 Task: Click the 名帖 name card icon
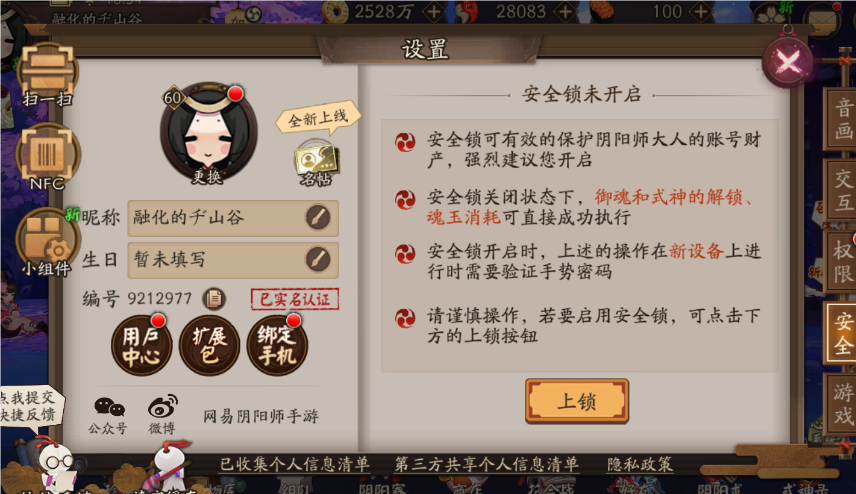tap(316, 164)
